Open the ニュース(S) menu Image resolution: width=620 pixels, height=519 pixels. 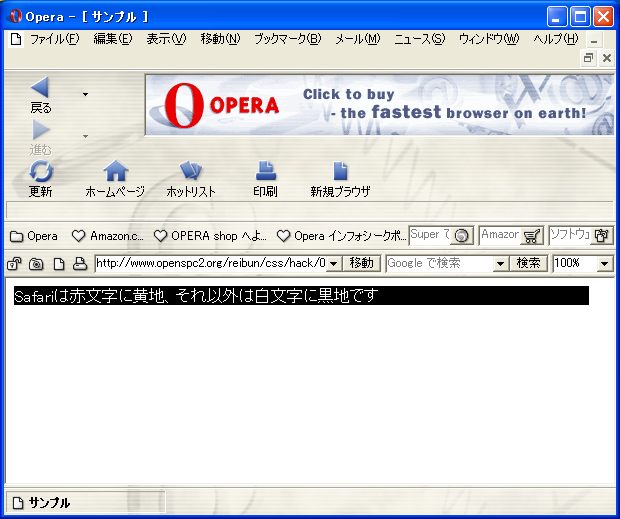(x=420, y=39)
